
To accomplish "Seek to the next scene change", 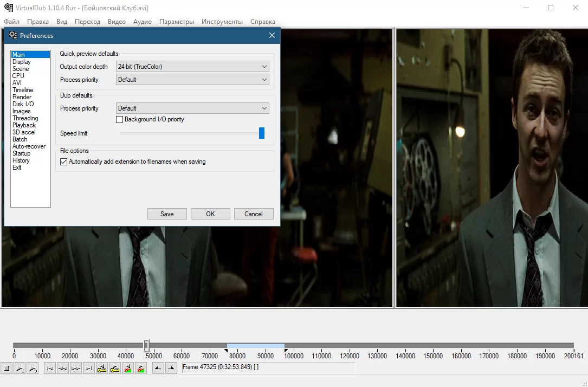I will click(x=141, y=369).
